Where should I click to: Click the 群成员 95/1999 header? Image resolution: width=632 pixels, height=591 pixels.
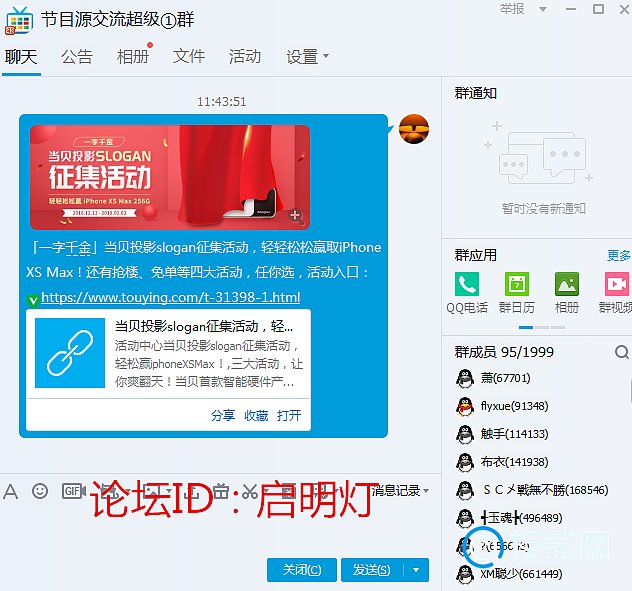pyautogui.click(x=504, y=352)
